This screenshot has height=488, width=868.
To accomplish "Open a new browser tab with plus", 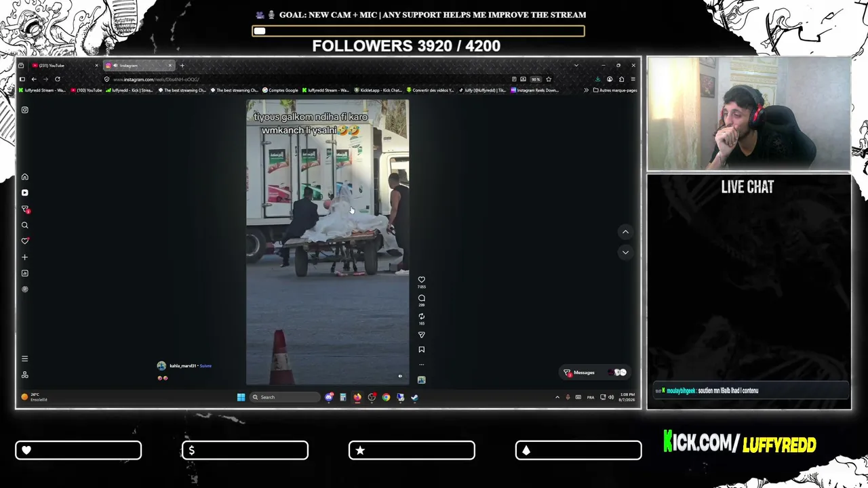I will tap(182, 65).
